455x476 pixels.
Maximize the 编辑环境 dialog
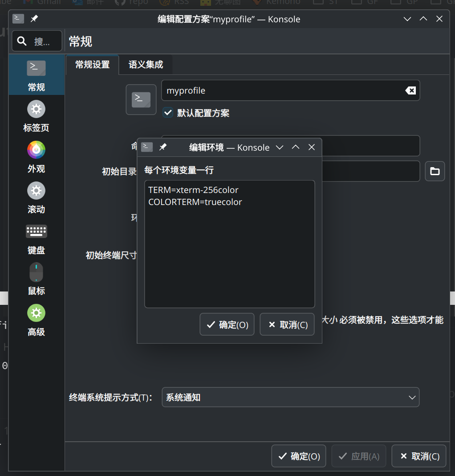[296, 147]
